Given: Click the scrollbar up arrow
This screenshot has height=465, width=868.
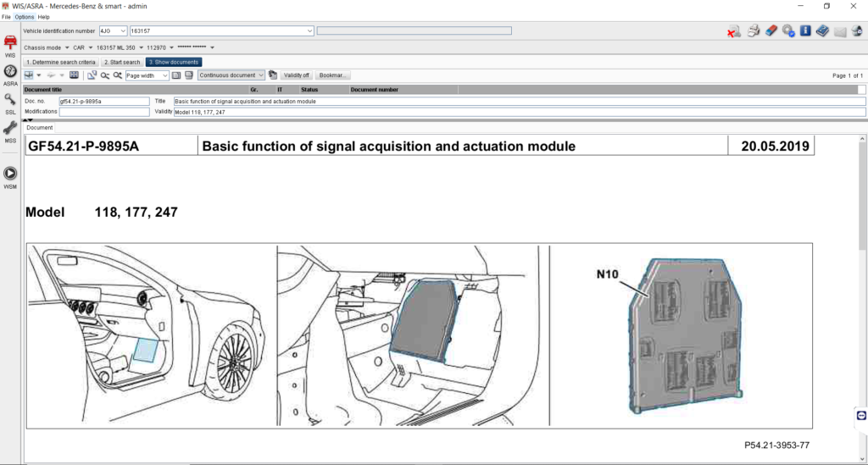Looking at the screenshot, I should (x=862, y=139).
